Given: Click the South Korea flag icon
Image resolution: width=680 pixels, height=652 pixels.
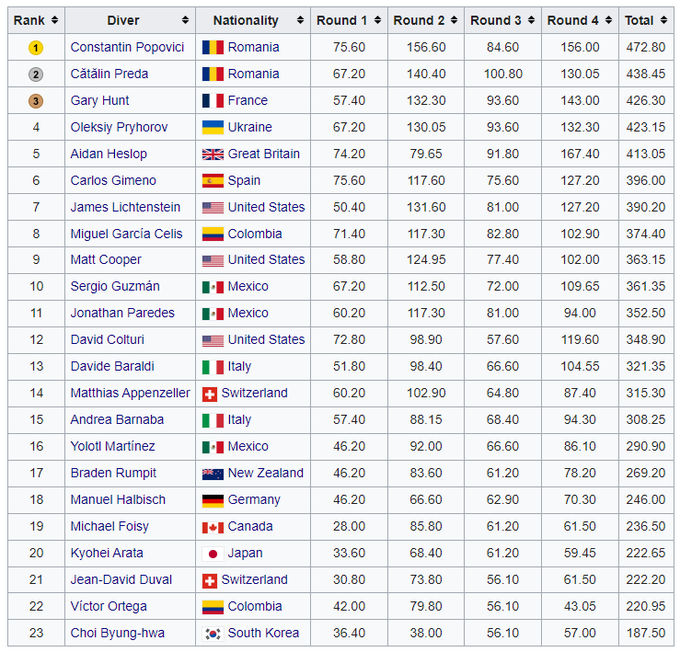Looking at the screenshot, I should click(212, 633).
